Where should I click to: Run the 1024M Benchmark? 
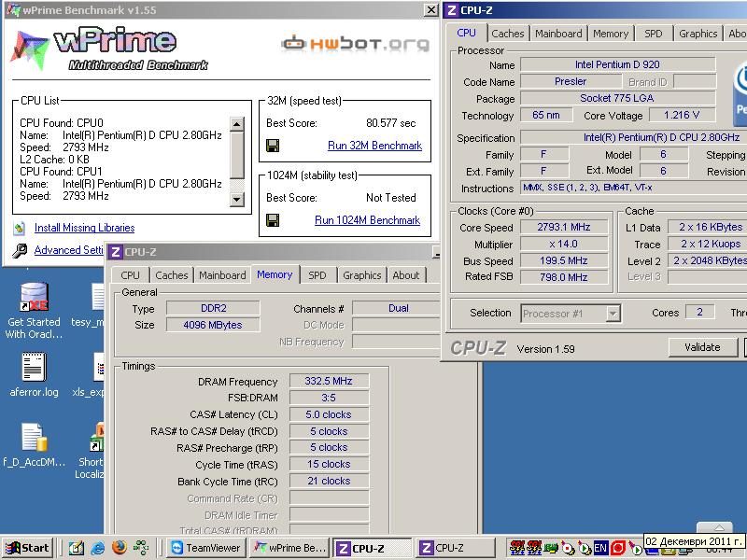367,220
